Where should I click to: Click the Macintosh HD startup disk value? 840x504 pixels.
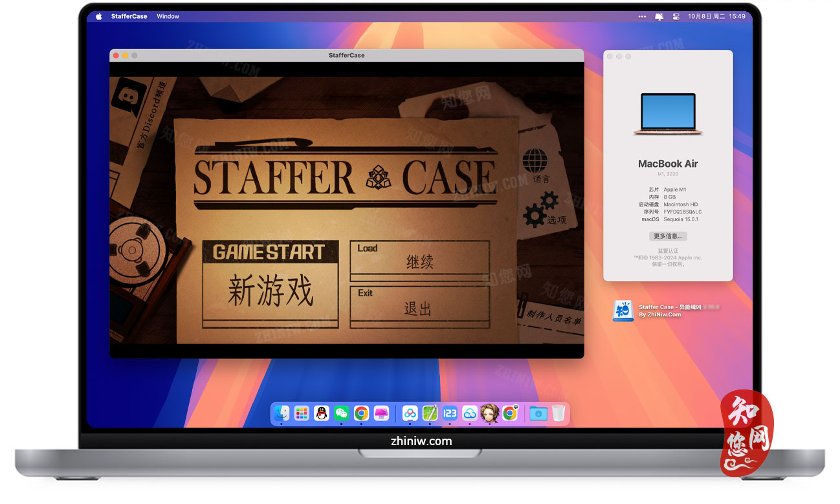[x=681, y=204]
